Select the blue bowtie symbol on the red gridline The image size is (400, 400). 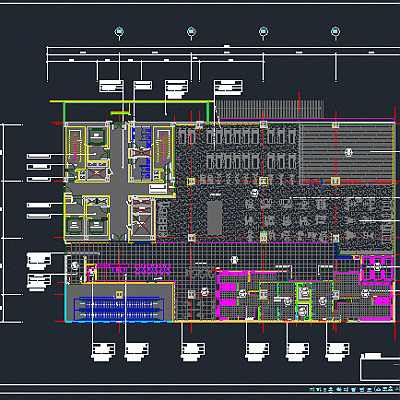316,183
